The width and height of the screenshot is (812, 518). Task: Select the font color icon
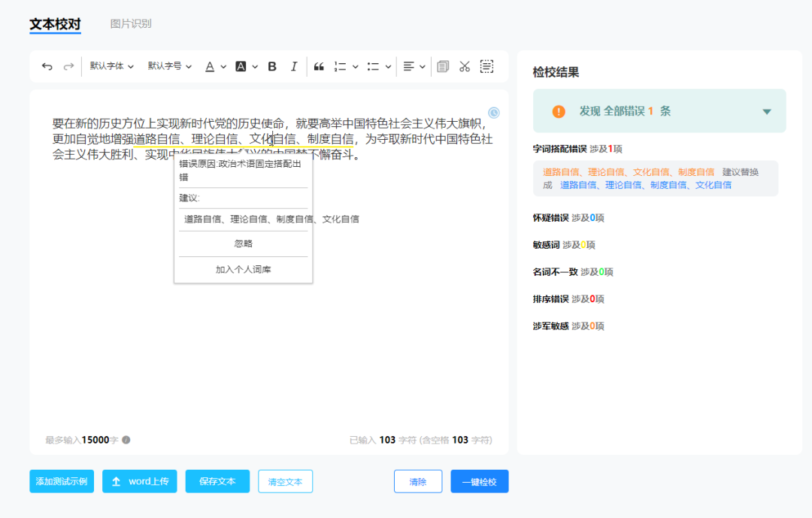tap(209, 66)
